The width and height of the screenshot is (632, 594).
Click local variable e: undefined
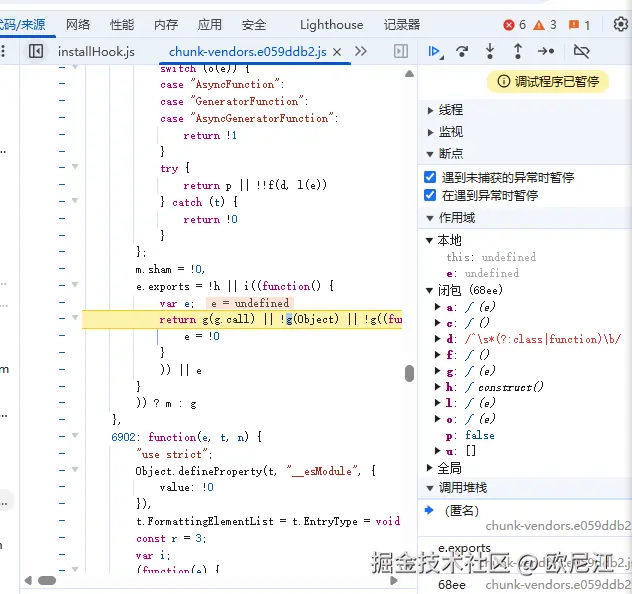(482, 273)
